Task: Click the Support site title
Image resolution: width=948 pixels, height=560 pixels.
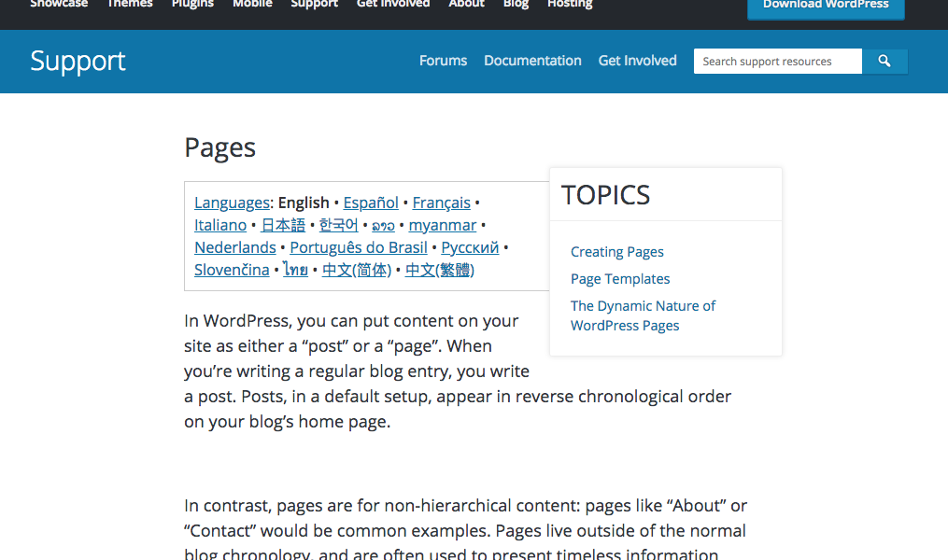Action: coord(78,61)
